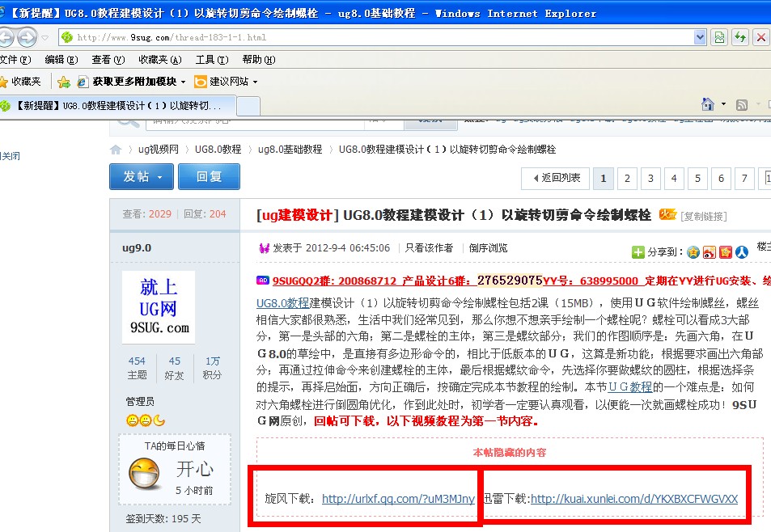
Task: Go to page 5 of the thread
Action: click(697, 179)
